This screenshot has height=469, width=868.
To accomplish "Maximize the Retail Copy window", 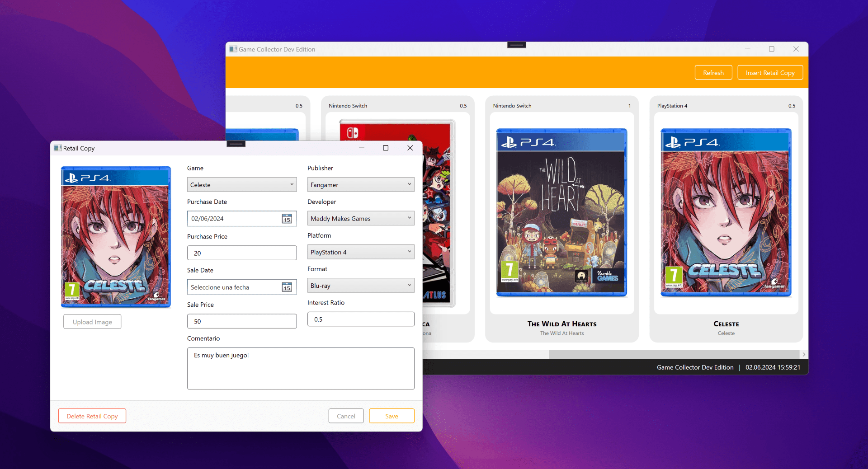I will (x=386, y=148).
